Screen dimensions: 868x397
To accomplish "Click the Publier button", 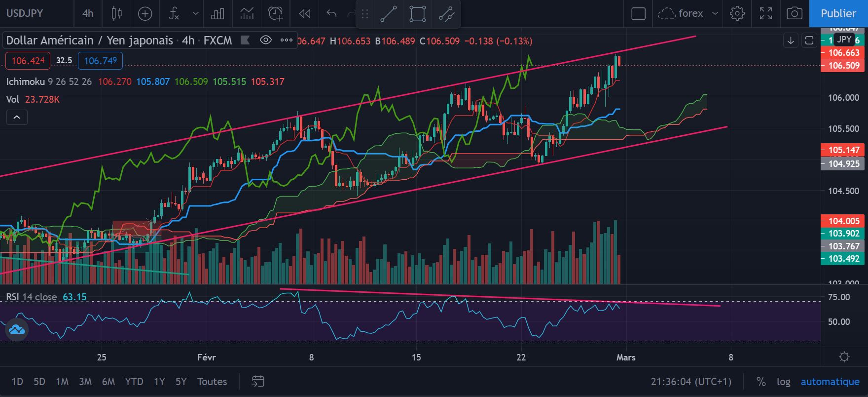I will coord(838,13).
